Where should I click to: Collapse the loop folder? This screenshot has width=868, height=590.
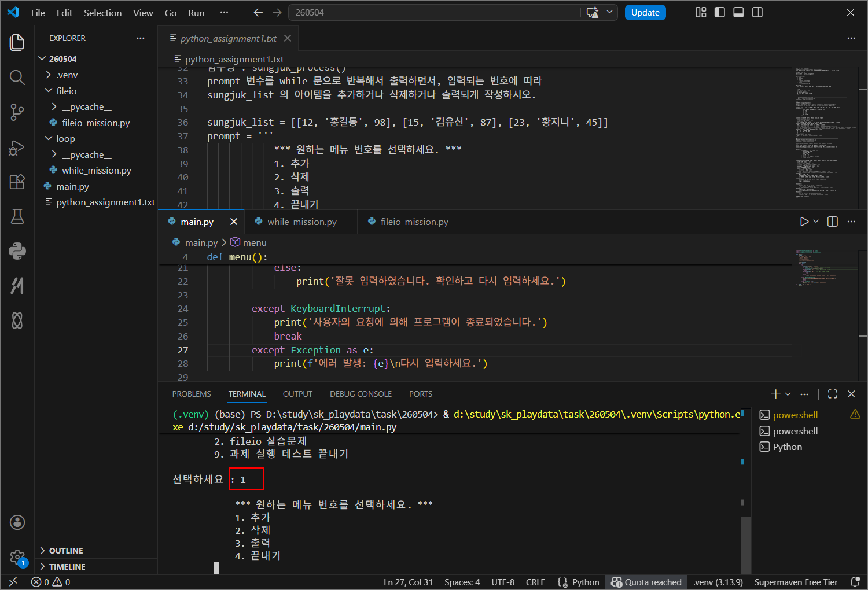(x=49, y=139)
